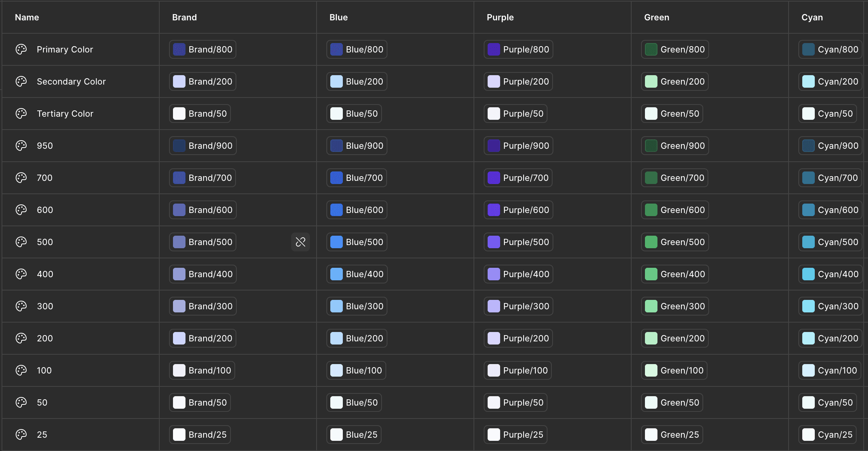This screenshot has width=868, height=451.
Task: Click the color type icon for 950
Action: [21, 146]
